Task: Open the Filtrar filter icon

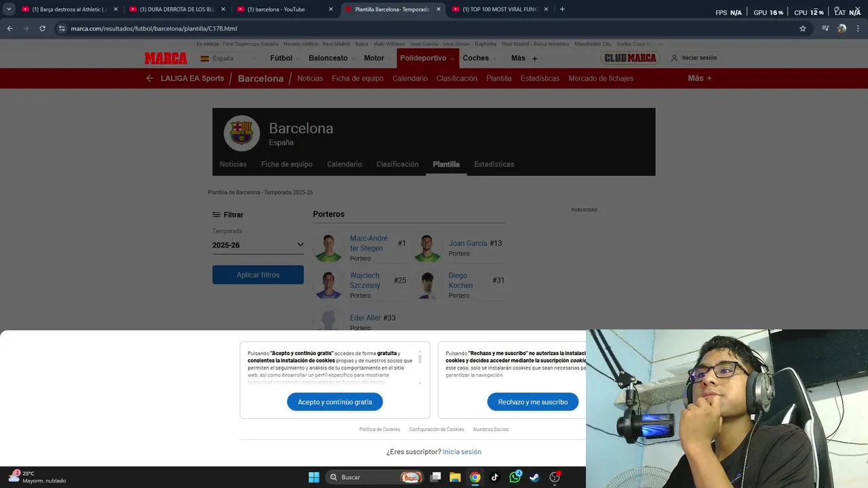Action: [216, 215]
